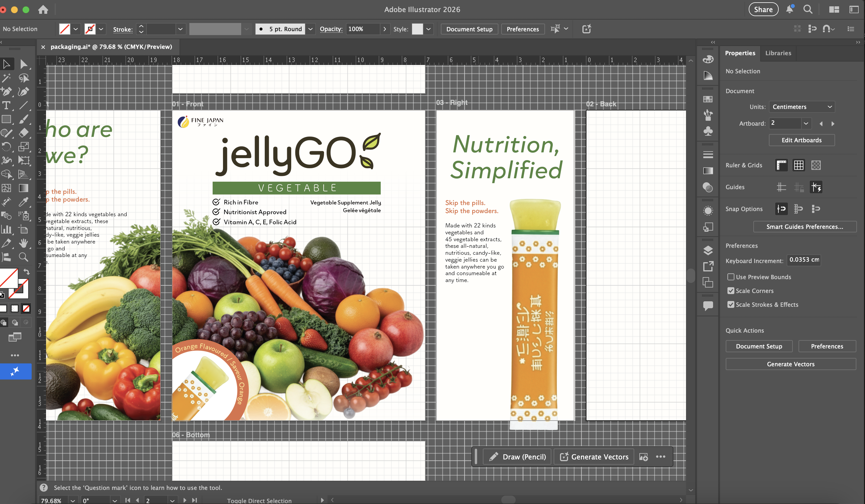Select the Eraser tool
865x504 pixels.
coord(23,133)
